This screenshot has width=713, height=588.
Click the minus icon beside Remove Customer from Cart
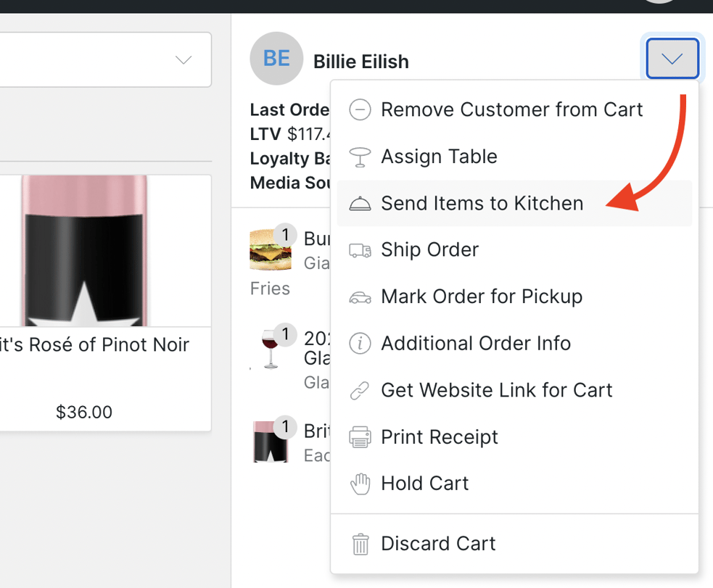click(x=360, y=109)
